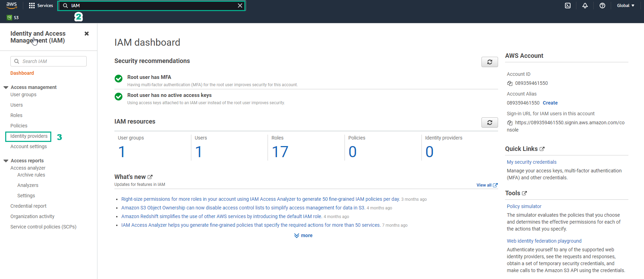Viewport: 644px width, 279px height.
Task: Open the Services grid menu
Action: (41, 6)
